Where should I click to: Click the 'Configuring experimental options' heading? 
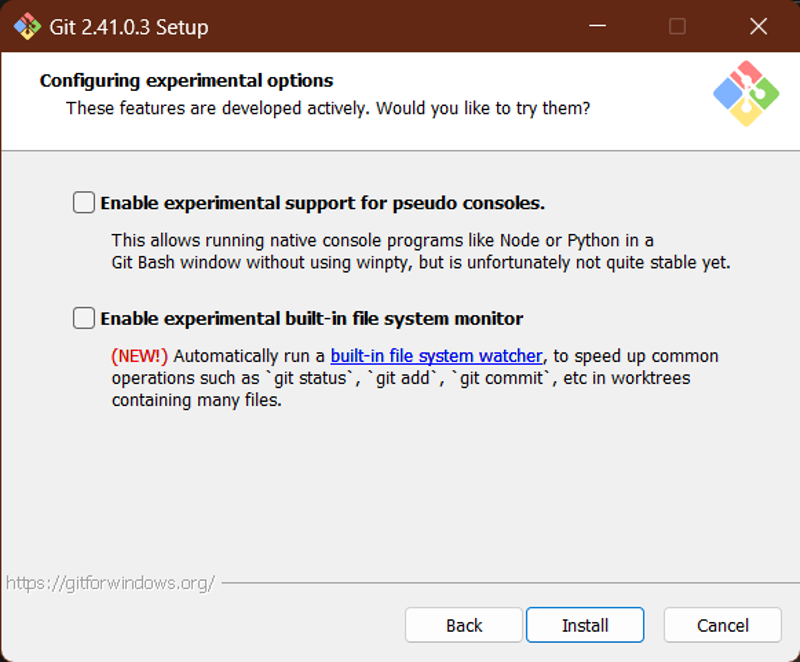(186, 81)
